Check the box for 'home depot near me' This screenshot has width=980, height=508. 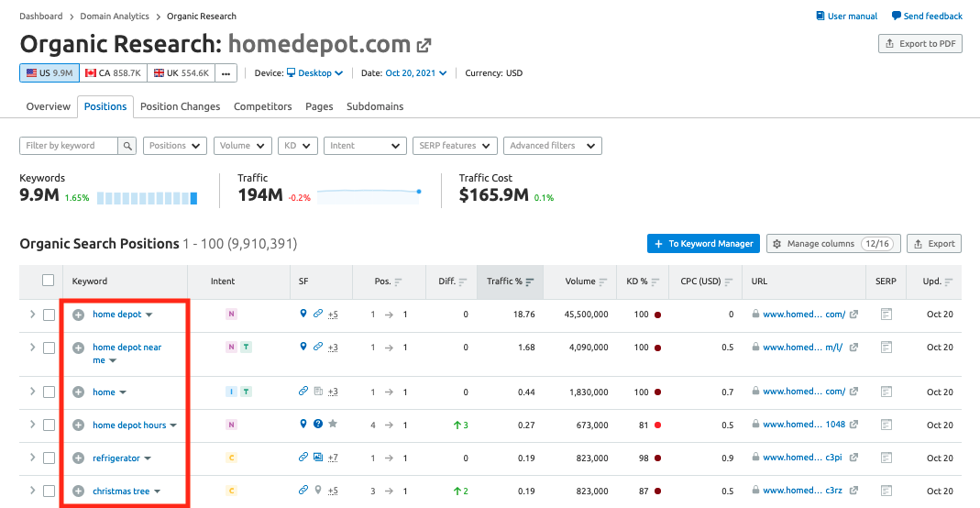[49, 348]
